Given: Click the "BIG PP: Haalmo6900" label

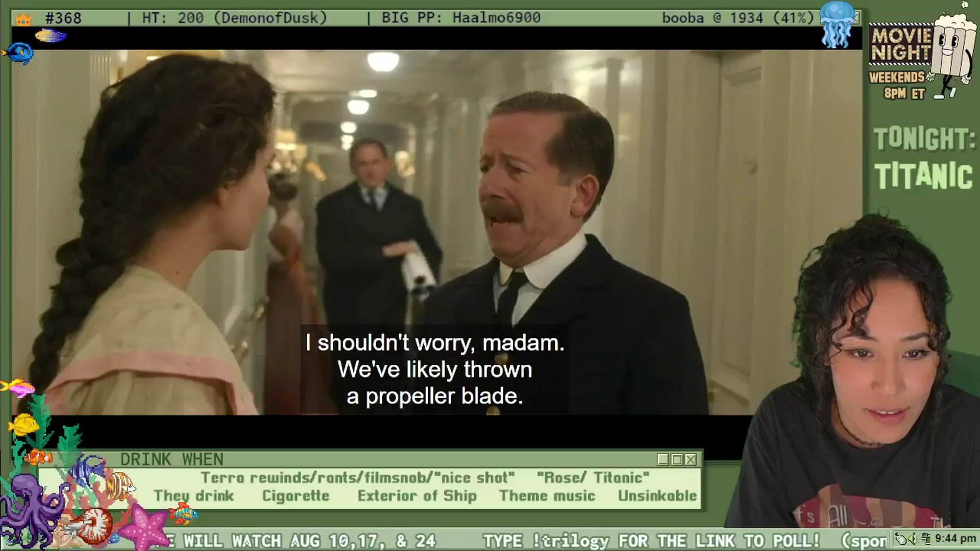Looking at the screenshot, I should point(461,18).
